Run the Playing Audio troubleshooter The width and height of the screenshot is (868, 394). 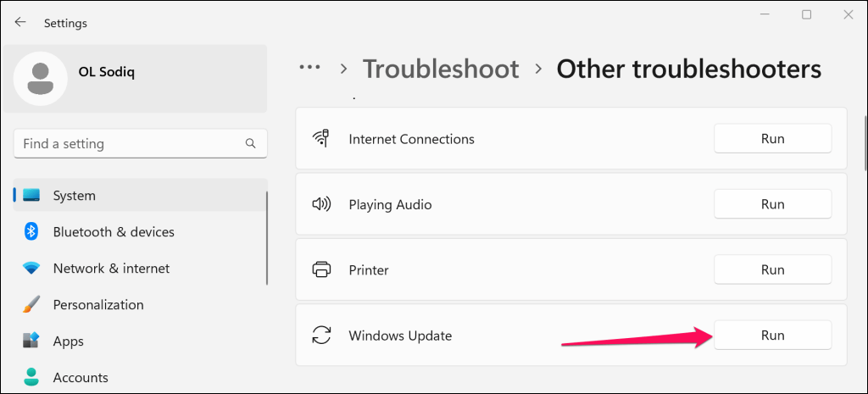pos(773,204)
